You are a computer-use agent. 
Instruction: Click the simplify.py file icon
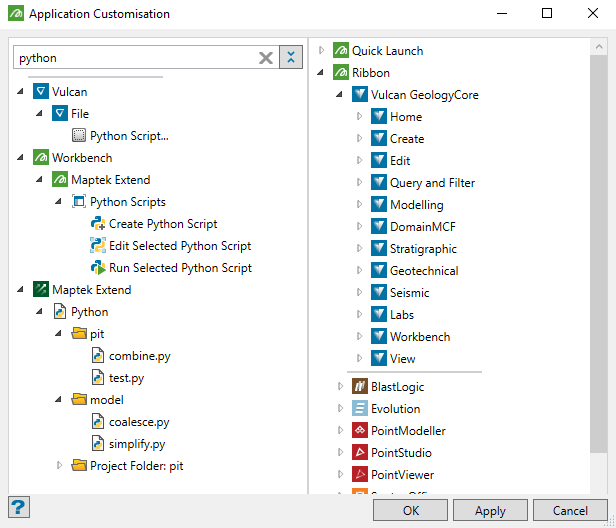click(x=98, y=444)
